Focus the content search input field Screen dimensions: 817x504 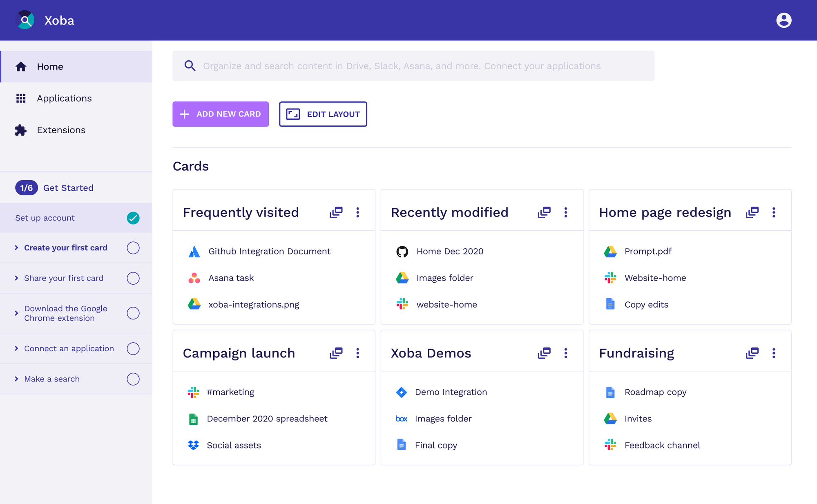click(x=413, y=66)
